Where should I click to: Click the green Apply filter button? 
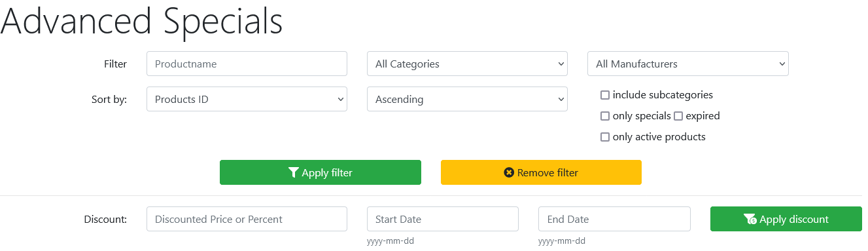click(x=321, y=173)
